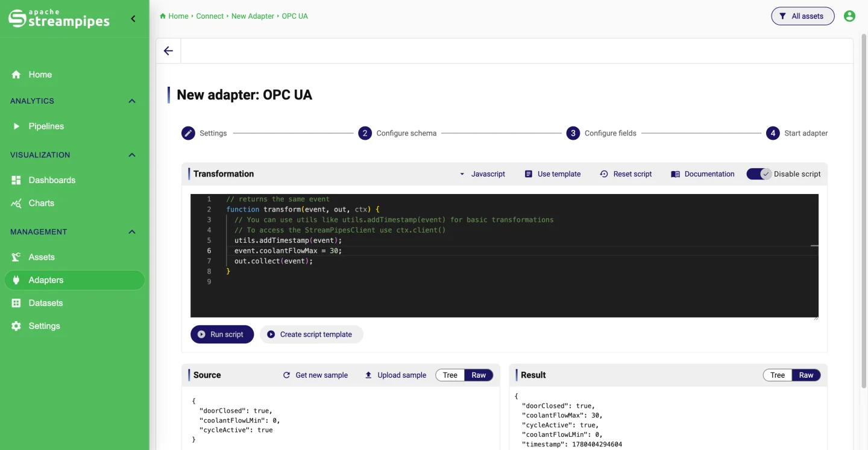
Task: Click the Settings gear icon in the sidebar
Action: (x=16, y=326)
